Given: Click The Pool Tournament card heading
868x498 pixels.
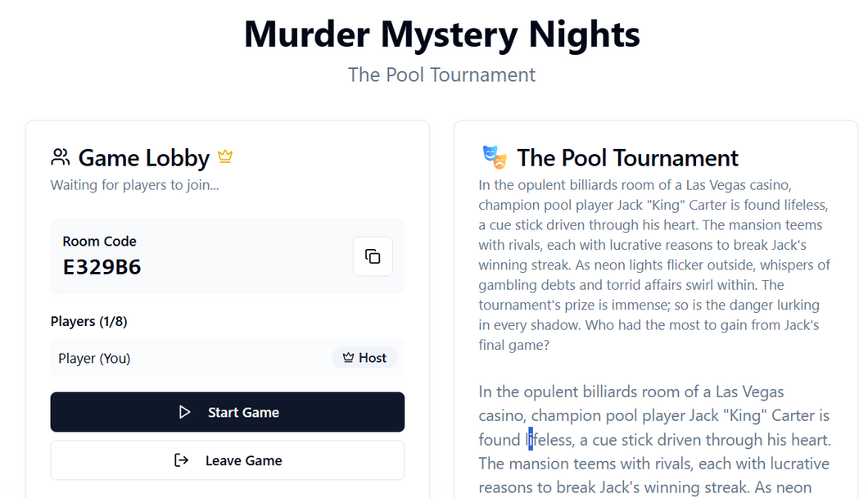Looking at the screenshot, I should (x=628, y=158).
